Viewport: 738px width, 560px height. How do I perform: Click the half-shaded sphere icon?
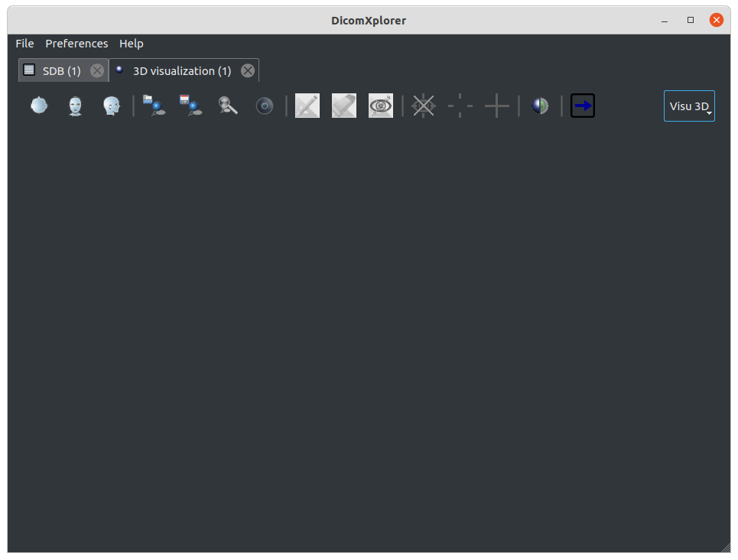(x=541, y=106)
